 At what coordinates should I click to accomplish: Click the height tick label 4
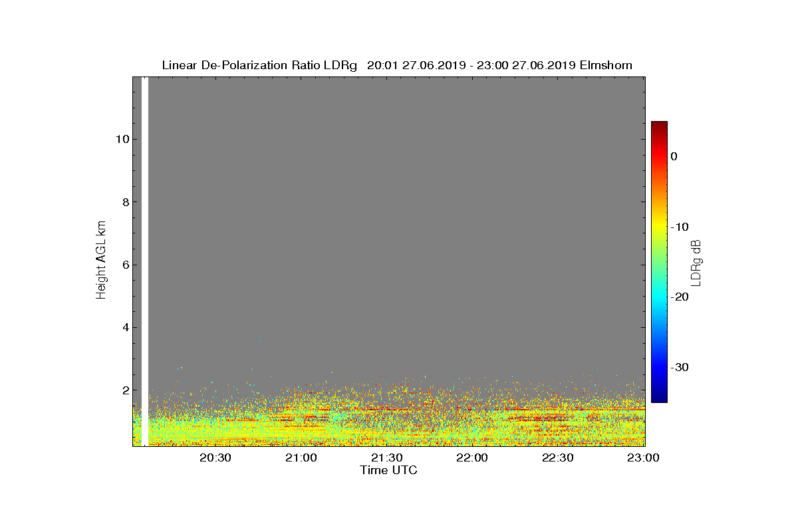click(124, 327)
